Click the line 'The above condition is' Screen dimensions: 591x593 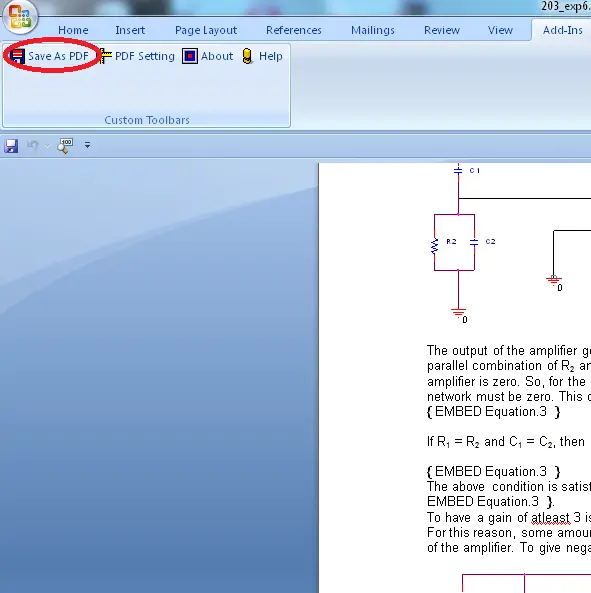[509, 486]
